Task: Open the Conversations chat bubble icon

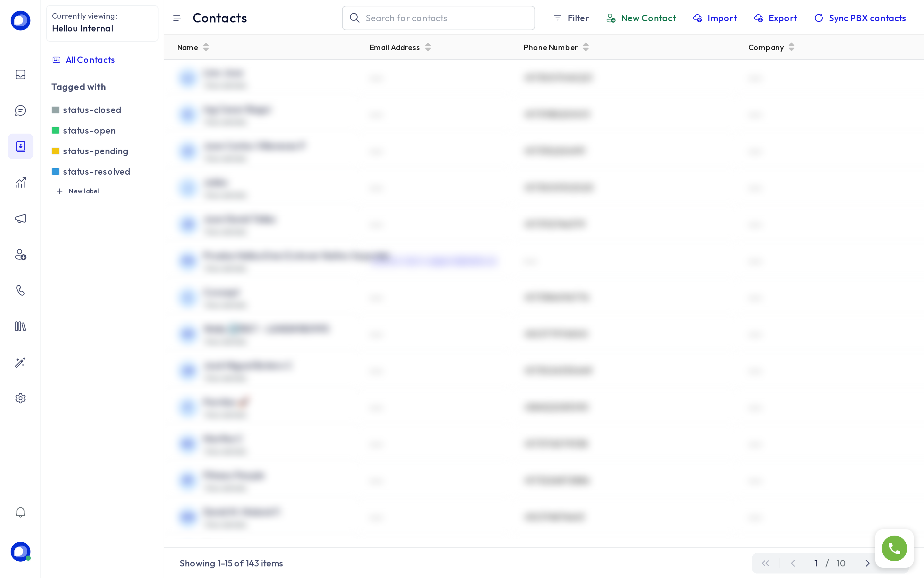Action: coord(20,110)
